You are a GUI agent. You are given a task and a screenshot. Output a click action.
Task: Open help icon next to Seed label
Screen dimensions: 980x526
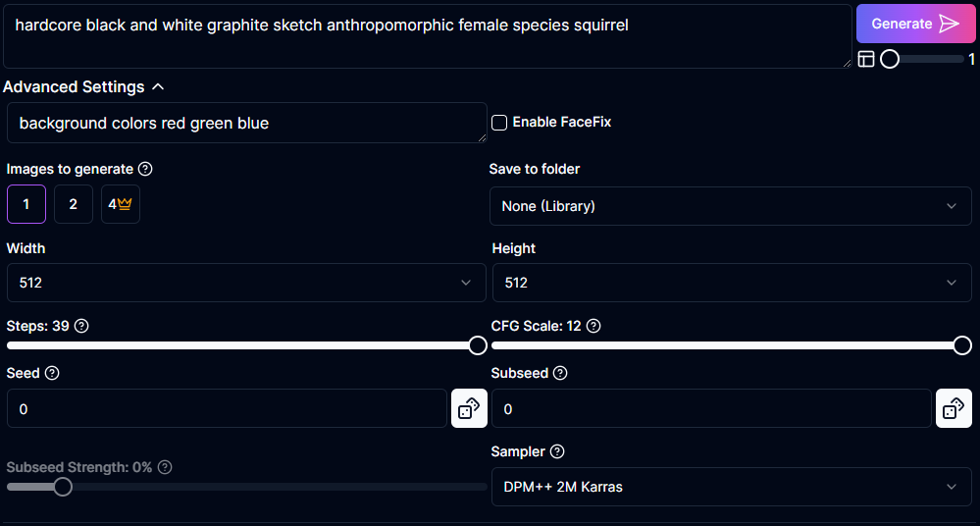tap(52, 373)
